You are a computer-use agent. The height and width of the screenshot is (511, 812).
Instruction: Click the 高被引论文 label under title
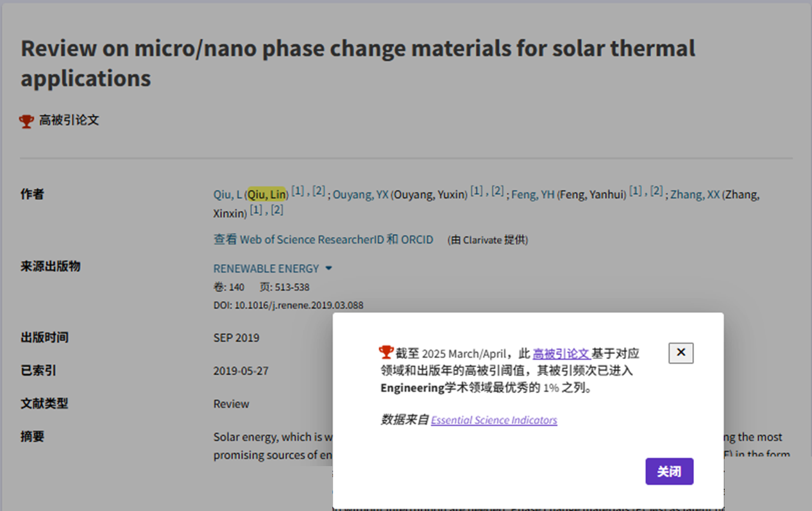[x=69, y=120]
